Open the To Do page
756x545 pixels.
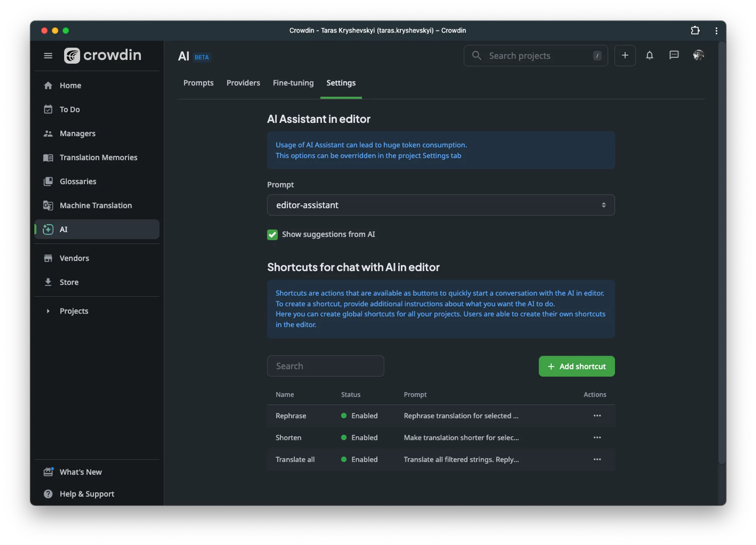[97, 110]
